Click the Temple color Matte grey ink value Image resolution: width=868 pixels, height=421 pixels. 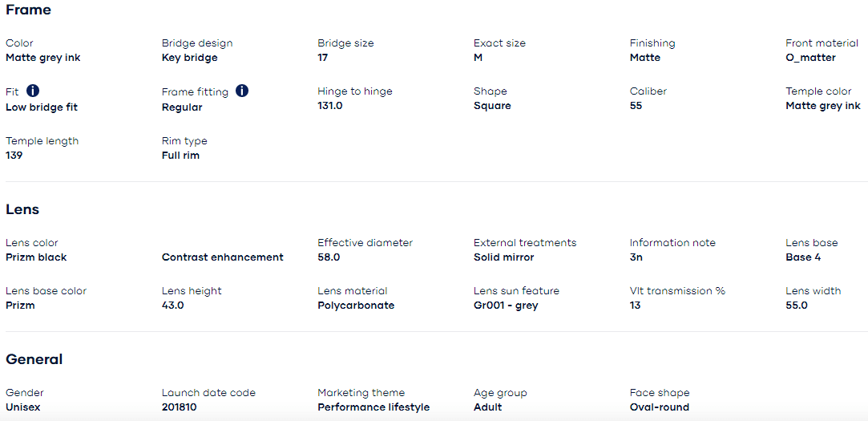(x=823, y=106)
